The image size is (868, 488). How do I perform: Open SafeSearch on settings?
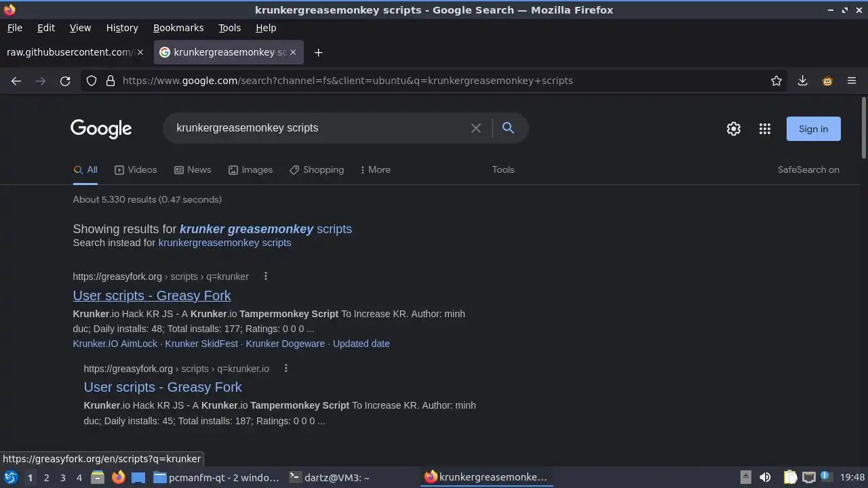[808, 170]
